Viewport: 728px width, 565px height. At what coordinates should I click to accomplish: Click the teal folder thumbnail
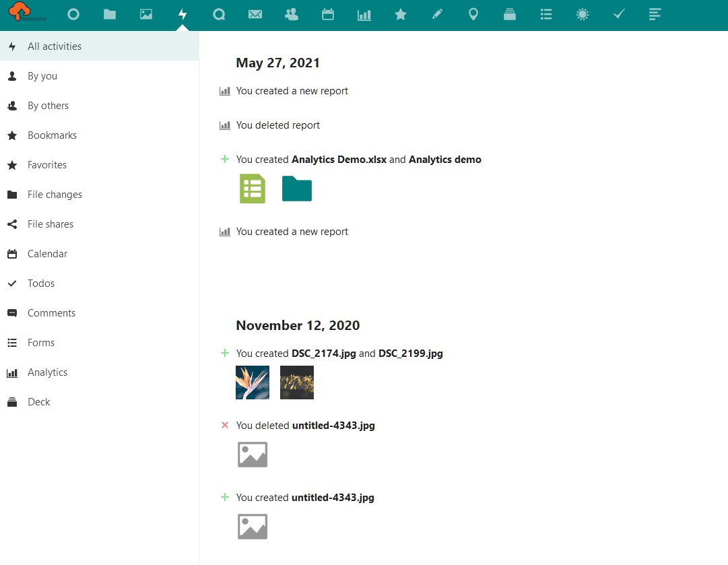pyautogui.click(x=297, y=189)
